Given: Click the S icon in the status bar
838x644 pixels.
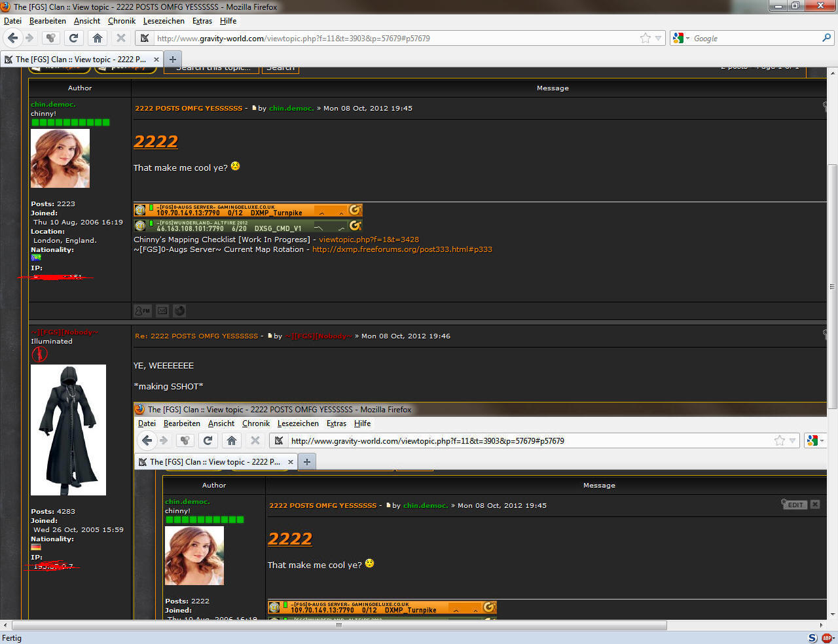Looking at the screenshot, I should pos(812,638).
